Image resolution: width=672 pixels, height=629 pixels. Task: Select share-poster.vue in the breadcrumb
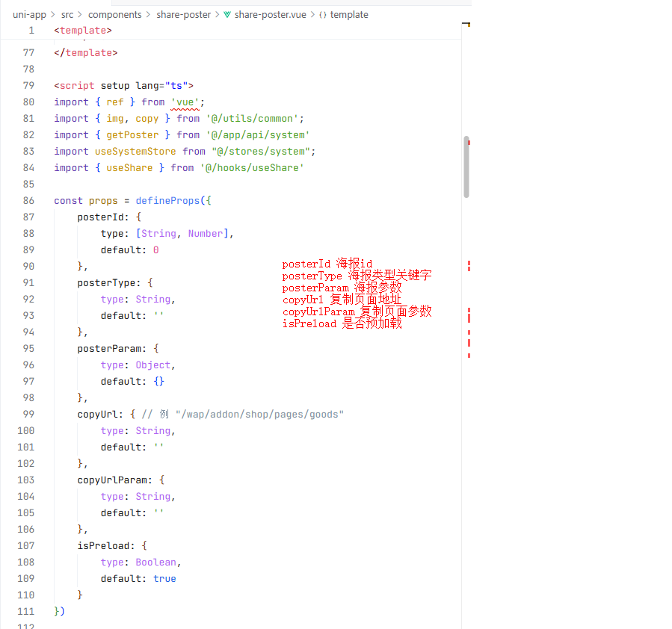click(x=270, y=15)
